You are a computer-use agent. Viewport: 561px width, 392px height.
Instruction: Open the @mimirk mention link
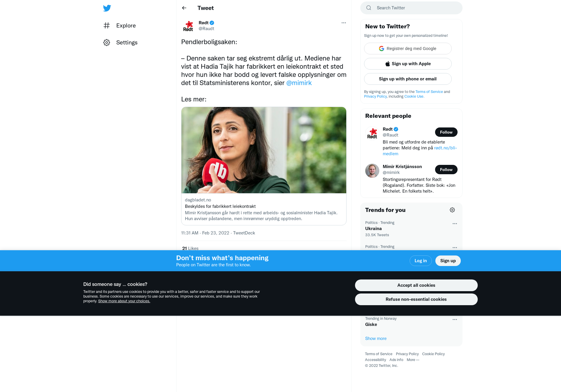pos(299,83)
